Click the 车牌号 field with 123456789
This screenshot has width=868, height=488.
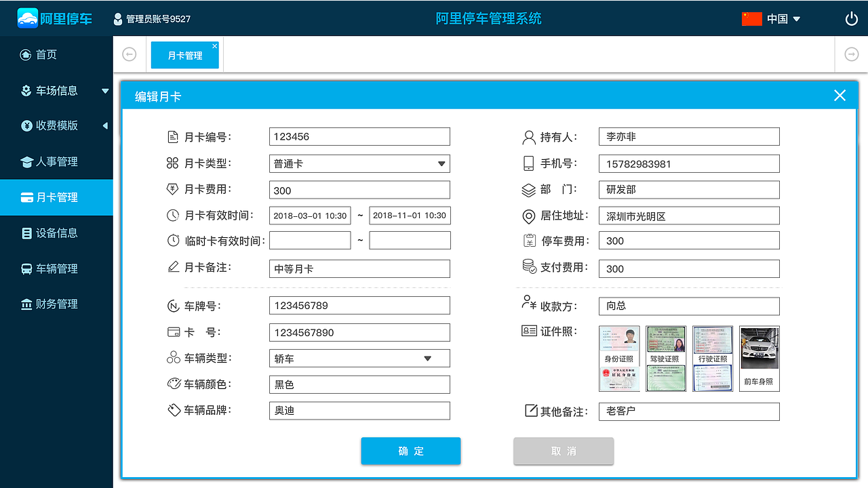pyautogui.click(x=359, y=306)
